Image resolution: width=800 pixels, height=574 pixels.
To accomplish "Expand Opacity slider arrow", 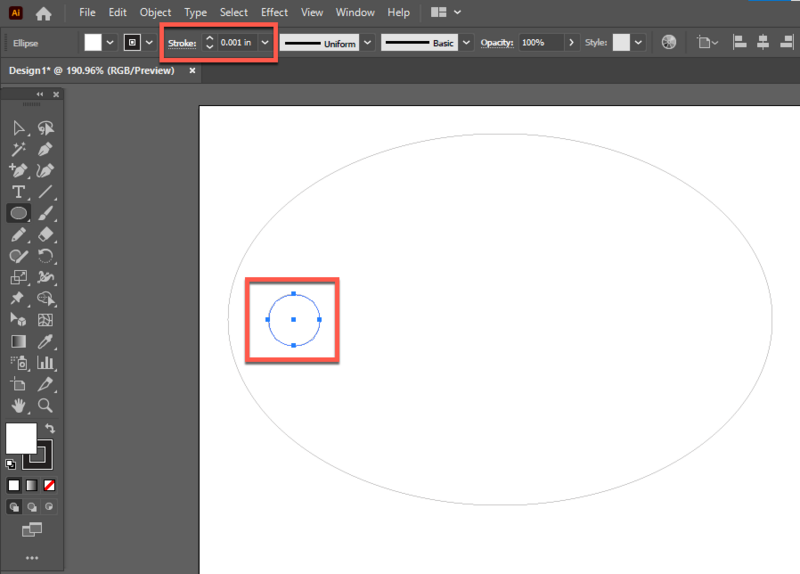I will [571, 43].
